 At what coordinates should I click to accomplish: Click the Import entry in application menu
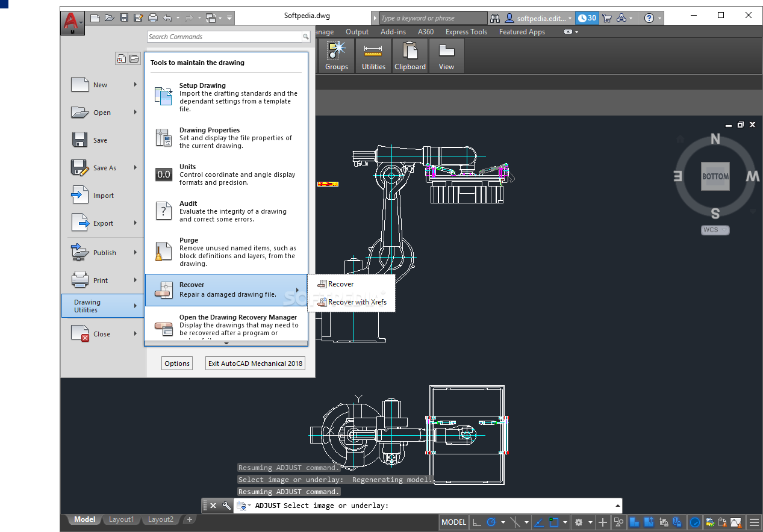102,196
